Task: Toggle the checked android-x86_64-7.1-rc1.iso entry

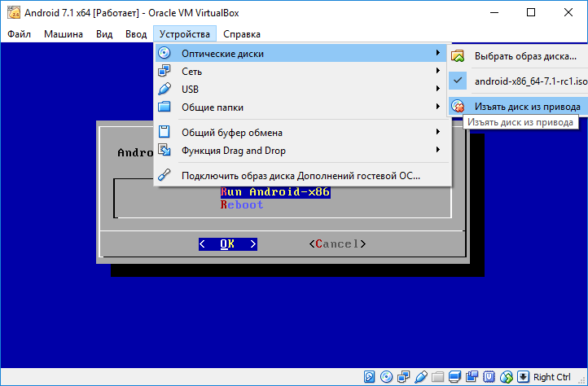Action: click(x=518, y=81)
